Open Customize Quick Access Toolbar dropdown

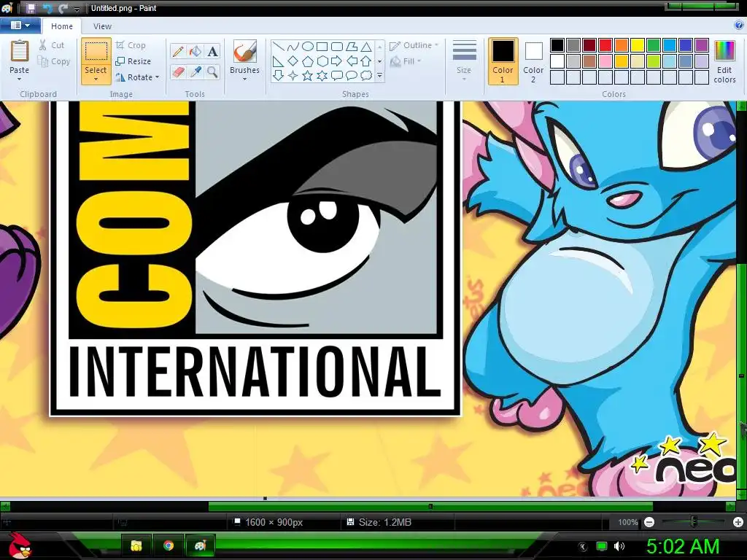[x=77, y=9]
